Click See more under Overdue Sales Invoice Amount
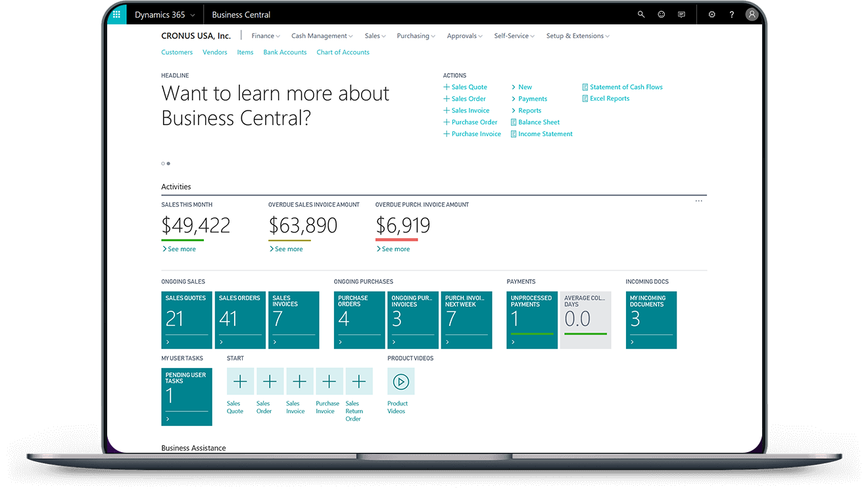Viewport: 868px width, 489px height. coord(286,249)
